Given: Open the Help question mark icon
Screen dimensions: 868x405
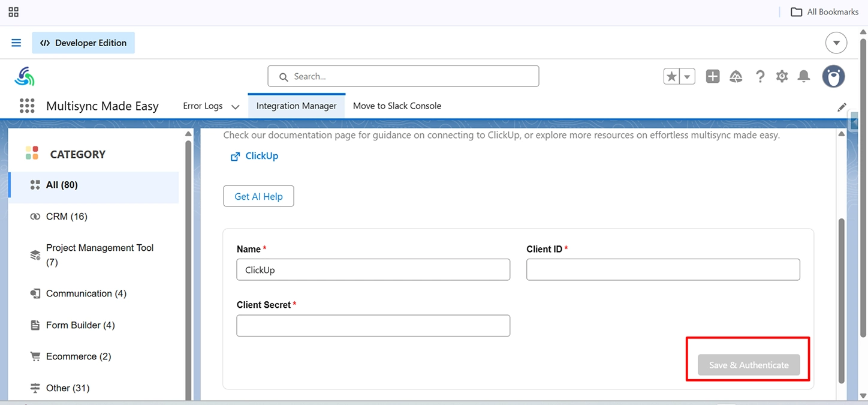Looking at the screenshot, I should pos(760,76).
